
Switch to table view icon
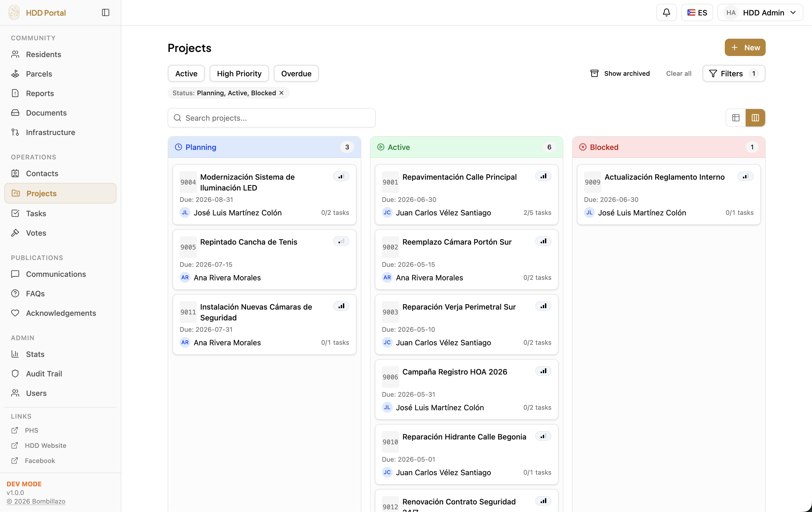tap(736, 117)
